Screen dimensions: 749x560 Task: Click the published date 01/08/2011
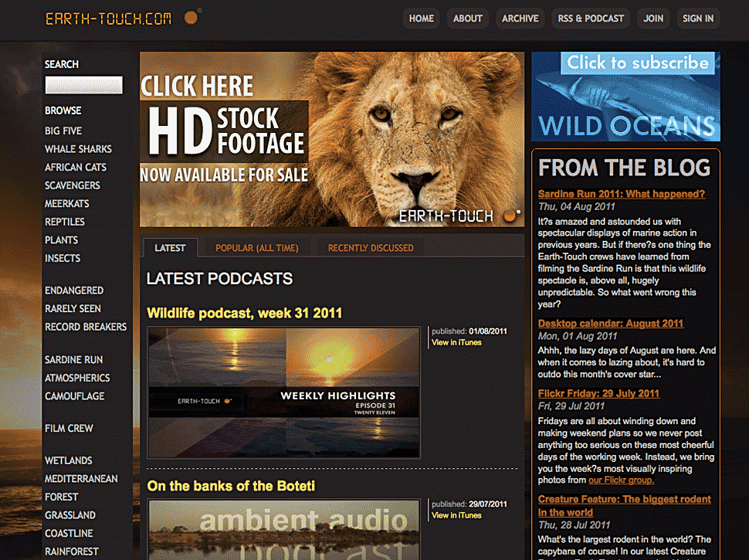pyautogui.click(x=488, y=331)
